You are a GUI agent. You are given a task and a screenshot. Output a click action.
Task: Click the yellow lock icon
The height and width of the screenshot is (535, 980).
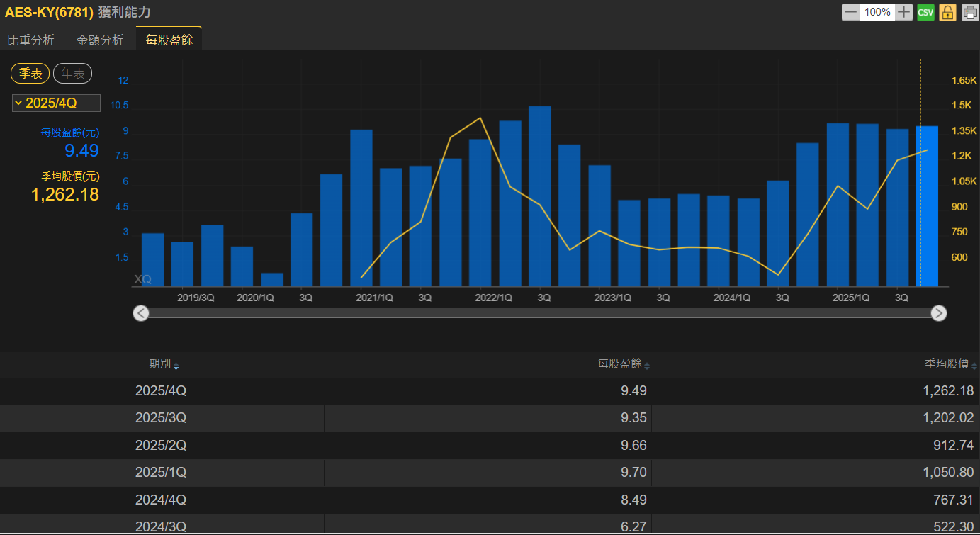point(947,12)
